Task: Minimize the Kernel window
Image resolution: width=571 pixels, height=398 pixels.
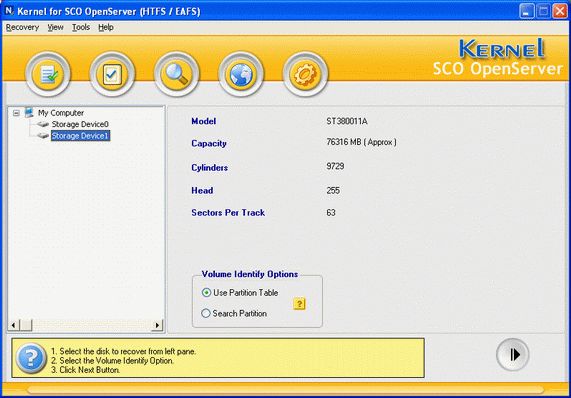Action: tap(526, 11)
